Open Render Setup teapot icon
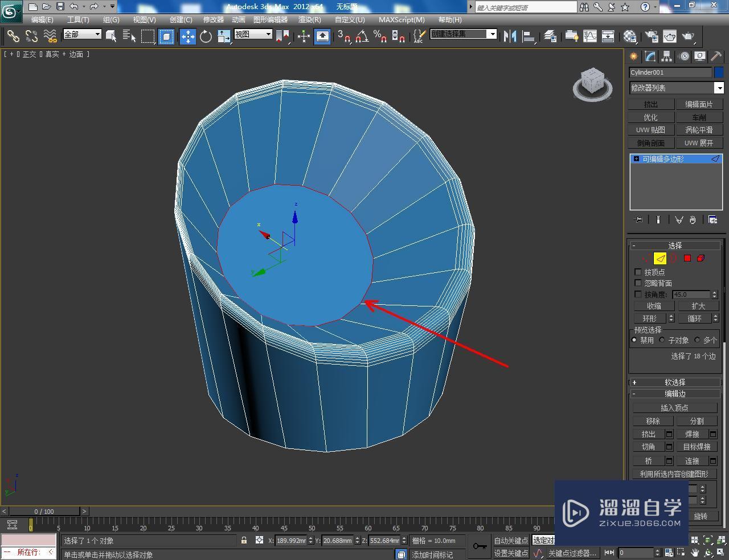 tap(651, 36)
